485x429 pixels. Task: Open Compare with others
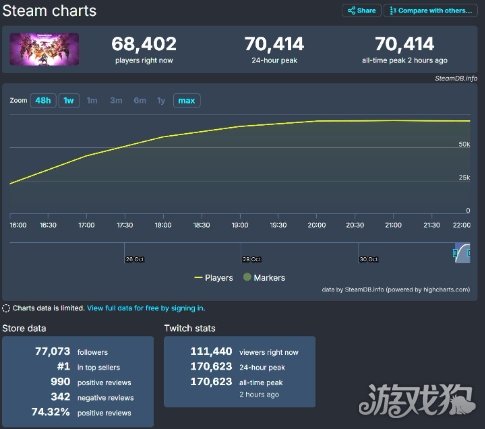click(x=431, y=11)
